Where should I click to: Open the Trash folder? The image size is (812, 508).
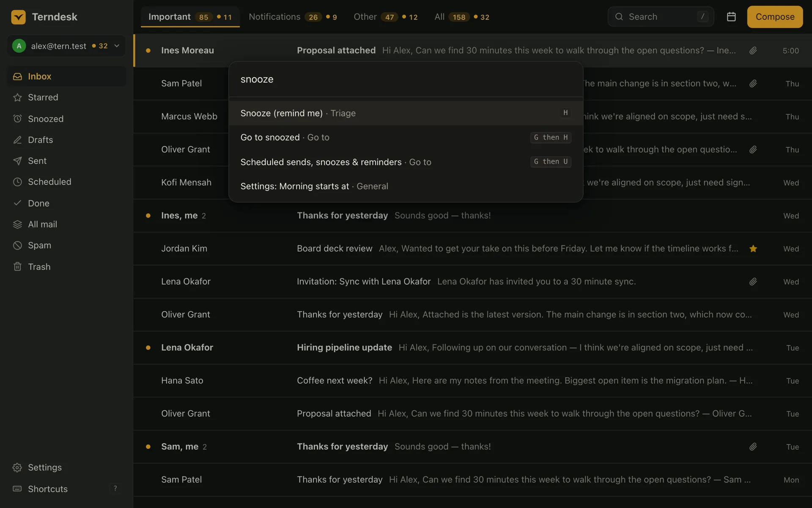[66, 267]
